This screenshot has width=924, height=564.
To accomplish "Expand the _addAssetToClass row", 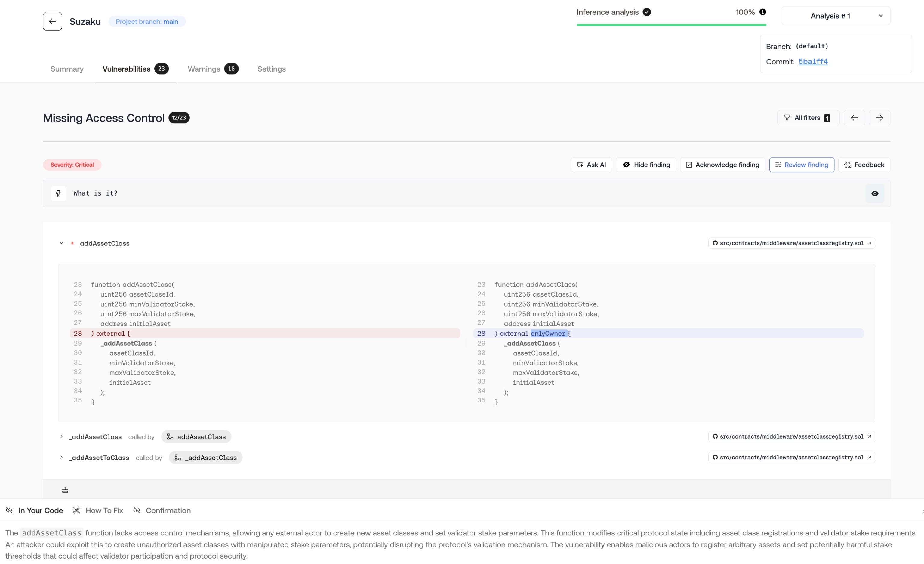I will (x=61, y=458).
